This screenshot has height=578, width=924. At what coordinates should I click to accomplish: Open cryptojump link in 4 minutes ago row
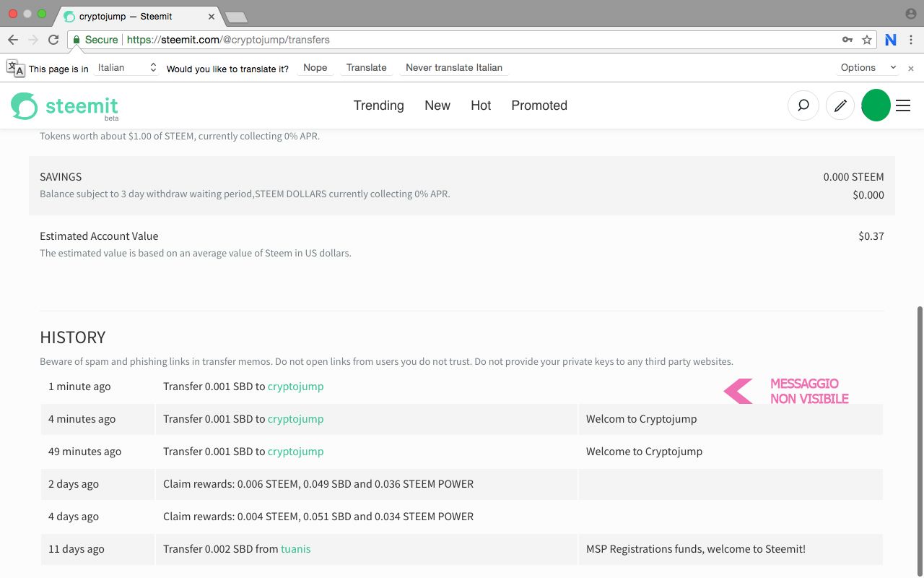coord(295,418)
